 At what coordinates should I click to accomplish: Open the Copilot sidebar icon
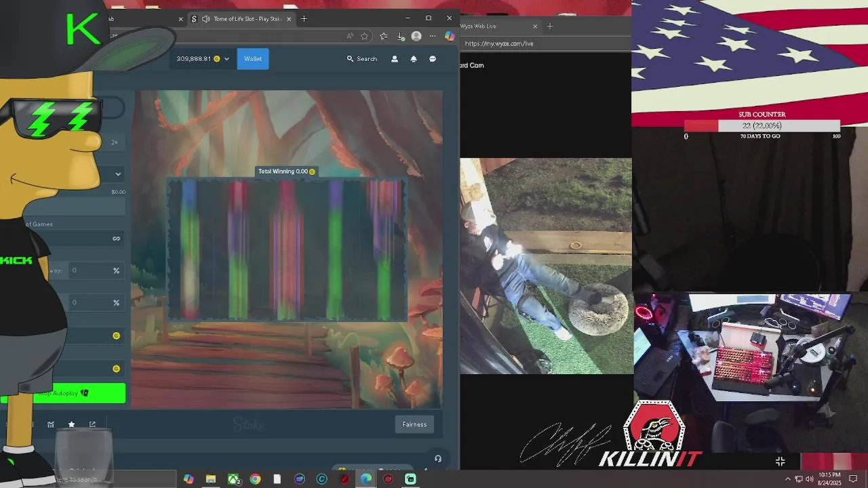(450, 36)
